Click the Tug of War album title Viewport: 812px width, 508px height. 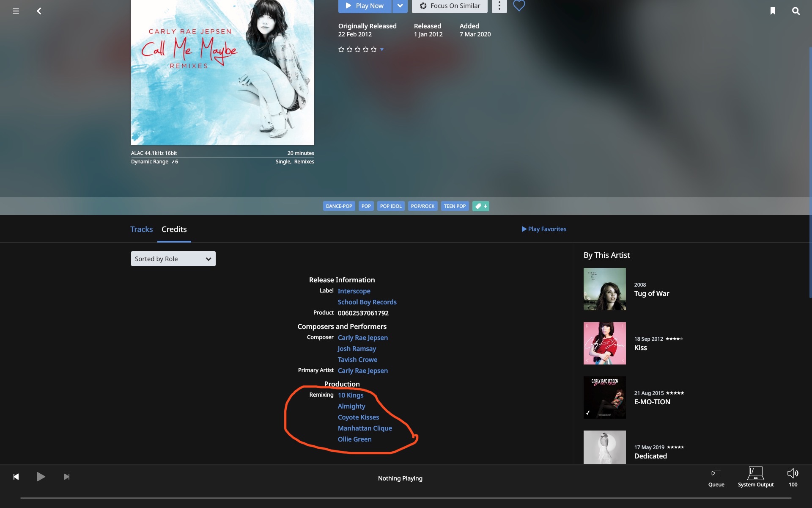click(x=652, y=293)
